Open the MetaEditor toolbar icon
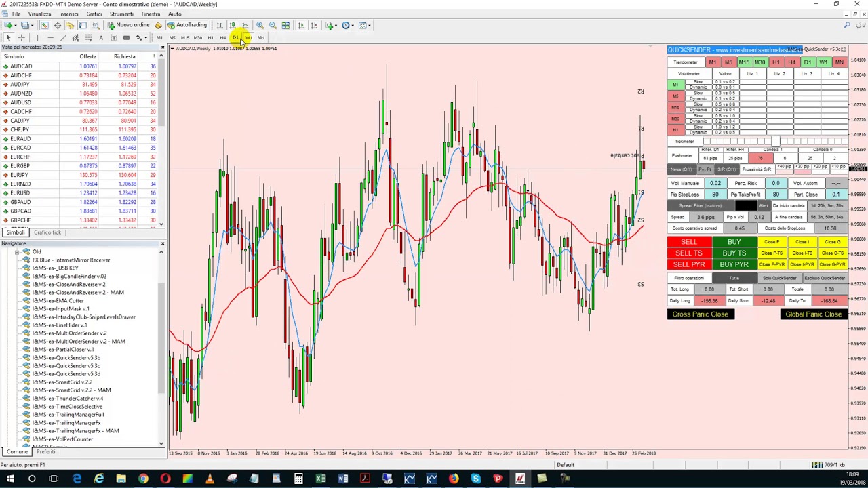Viewport: 868px width, 488px height. pyautogui.click(x=158, y=25)
